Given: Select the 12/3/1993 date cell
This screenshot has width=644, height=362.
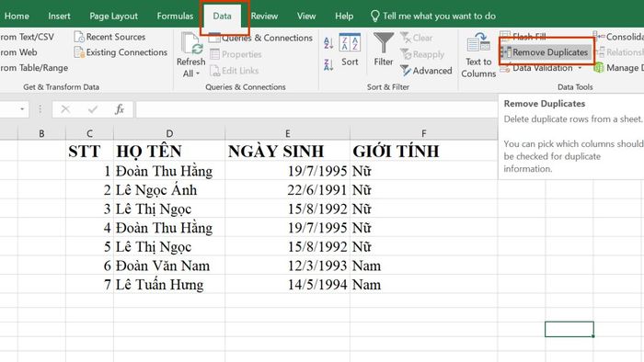Looking at the screenshot, I should pos(287,266).
